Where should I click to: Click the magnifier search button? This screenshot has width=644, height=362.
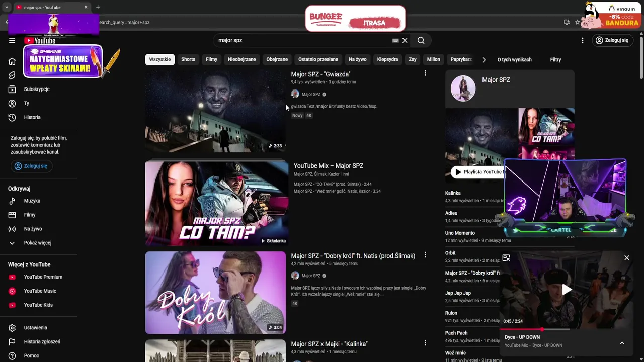point(421,40)
